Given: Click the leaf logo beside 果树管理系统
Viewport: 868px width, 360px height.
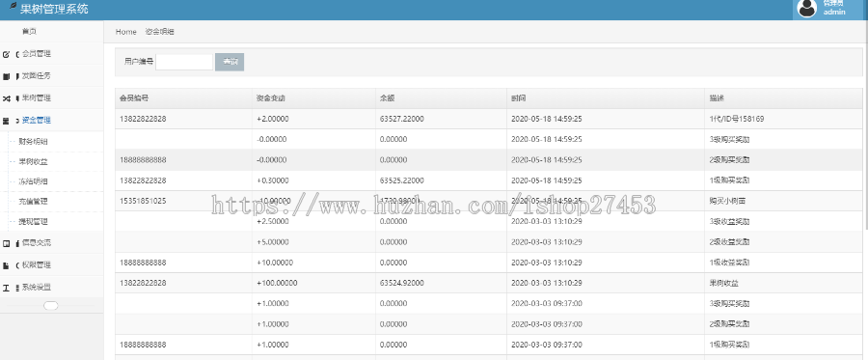Looking at the screenshot, I should click(x=14, y=7).
